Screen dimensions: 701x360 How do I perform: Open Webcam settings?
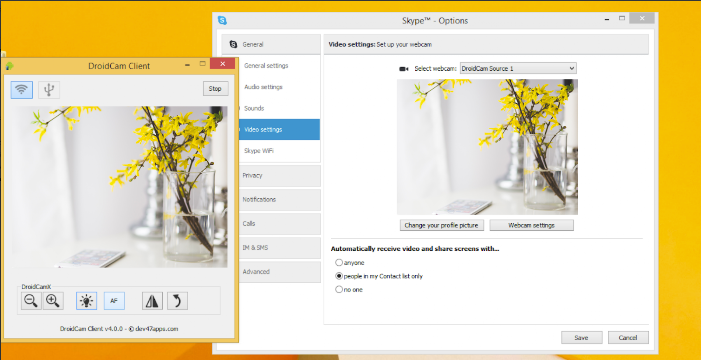(x=532, y=225)
